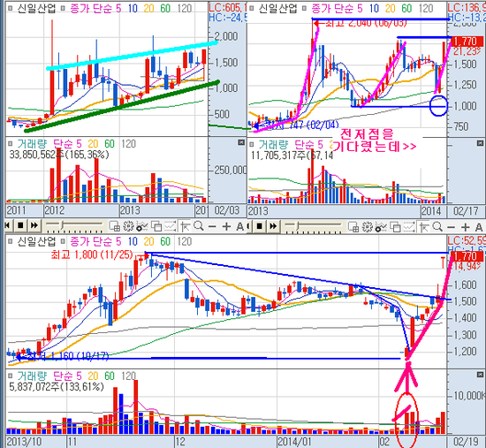
Task: Select the 10 moving average in top-right chart
Action: click(374, 8)
